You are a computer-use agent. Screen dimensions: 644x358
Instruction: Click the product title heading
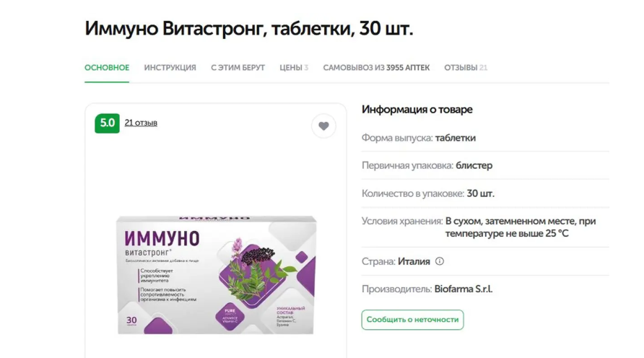click(249, 29)
